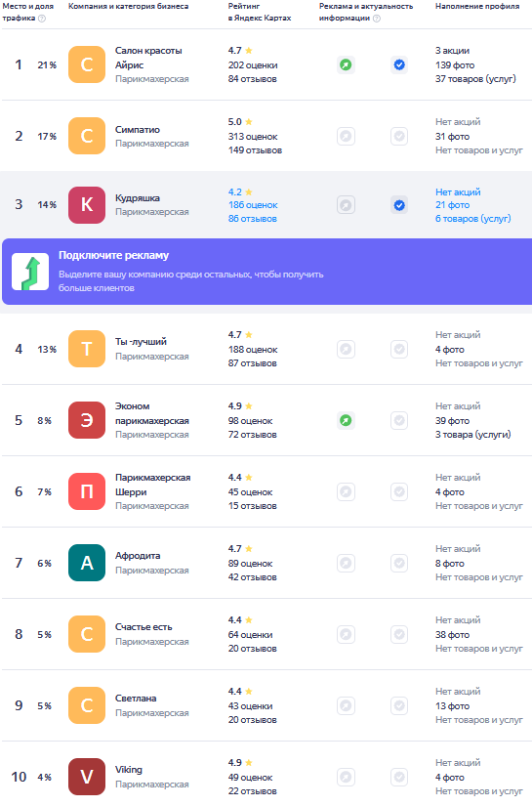Click the blue verified checkmark for Салон красоты Айрис
The width and height of the screenshot is (532, 806).
[x=399, y=64]
